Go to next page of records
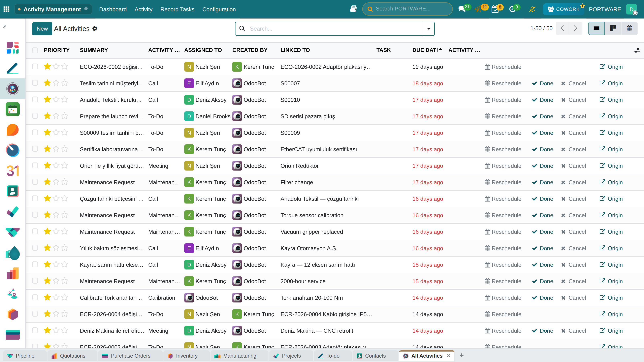Screen dimensions: 644x362 575,28
